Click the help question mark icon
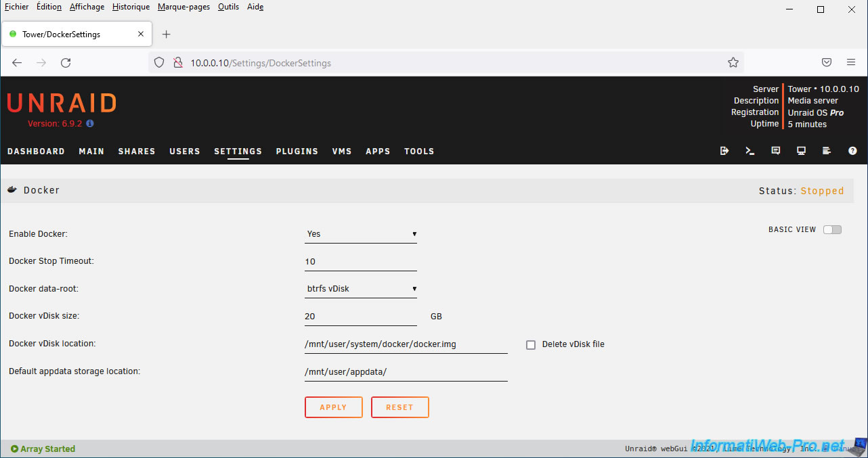The image size is (868, 458). click(852, 151)
